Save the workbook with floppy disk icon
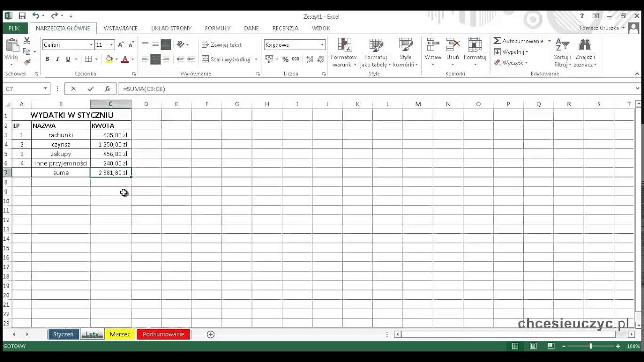 [x=22, y=16]
